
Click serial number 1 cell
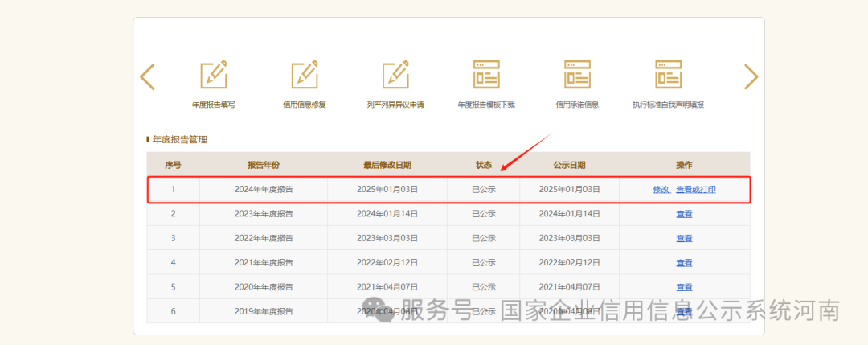174,190
